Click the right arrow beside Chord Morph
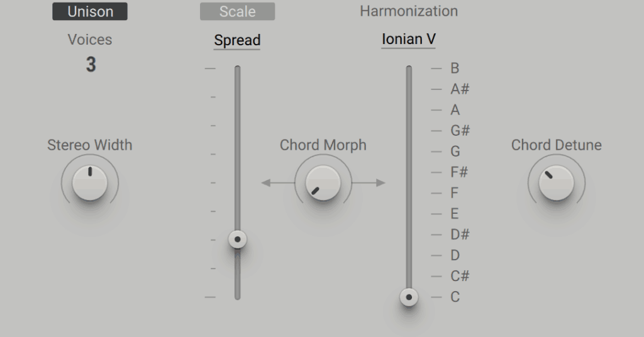This screenshot has width=644, height=337. [x=380, y=183]
